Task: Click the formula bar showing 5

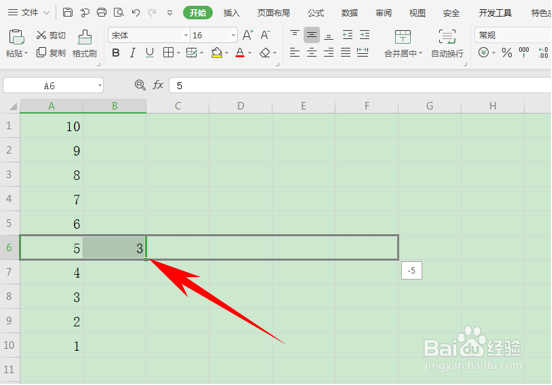Action: [360, 86]
